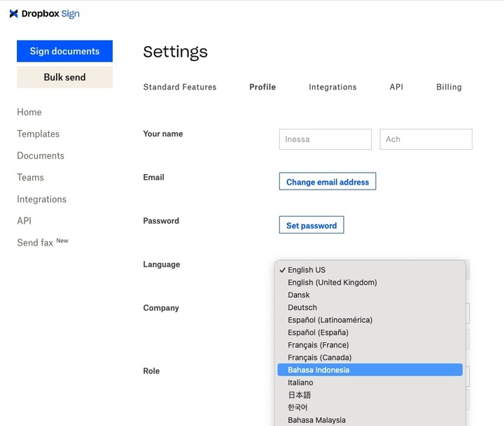Click the Sign documents button
Image resolution: width=504 pixels, height=426 pixels.
point(64,51)
